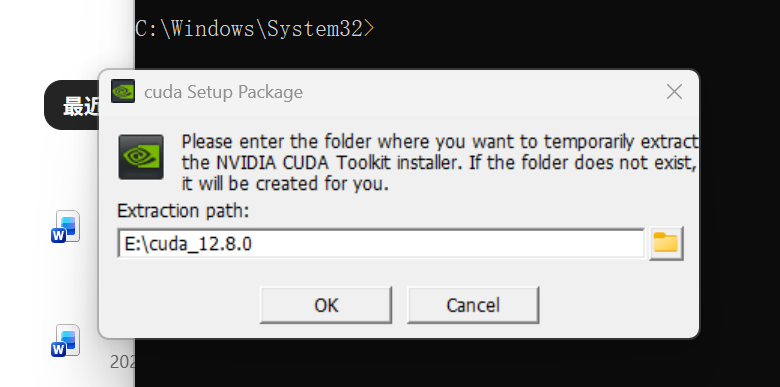Click the "cuda Setup Package" title text
The height and width of the screenshot is (387, 780).
pos(223,92)
